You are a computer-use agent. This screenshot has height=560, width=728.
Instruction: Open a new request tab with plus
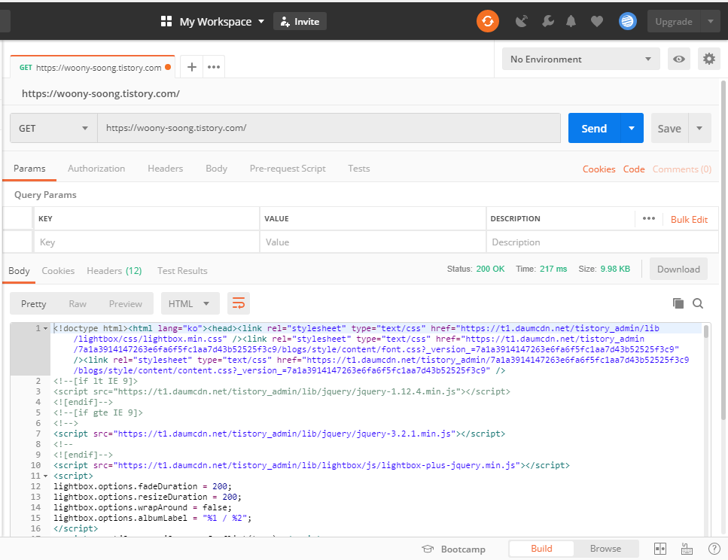pos(192,67)
